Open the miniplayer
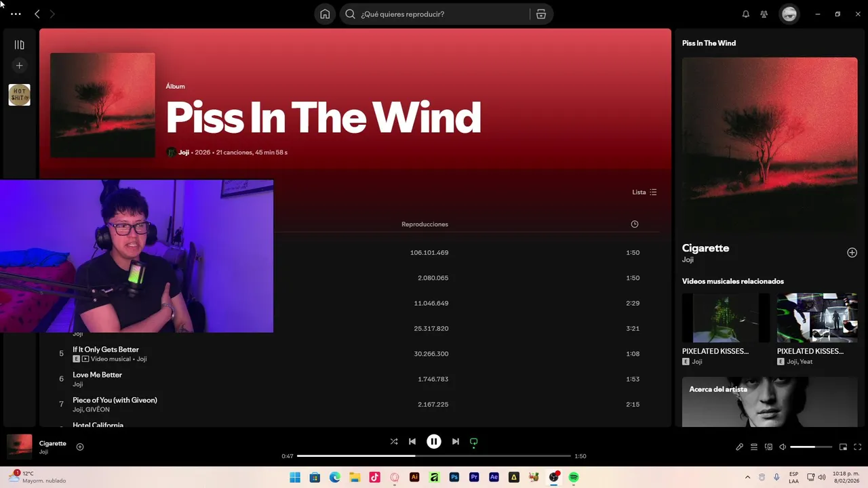 point(843,447)
